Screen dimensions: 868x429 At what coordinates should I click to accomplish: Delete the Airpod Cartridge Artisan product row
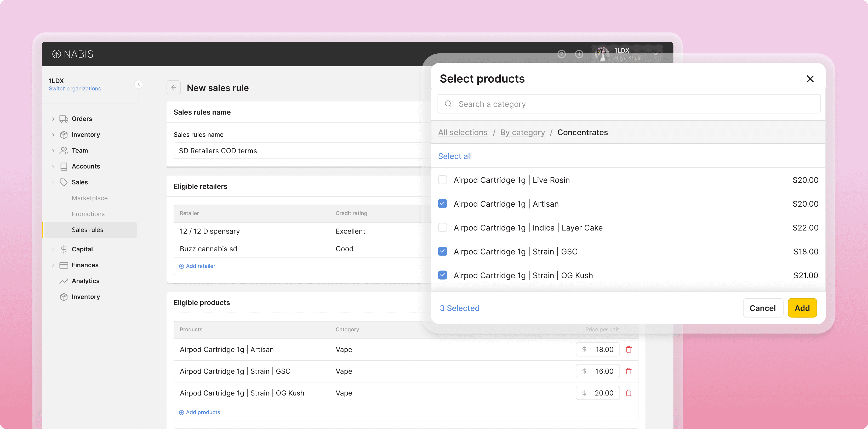pyautogui.click(x=629, y=349)
